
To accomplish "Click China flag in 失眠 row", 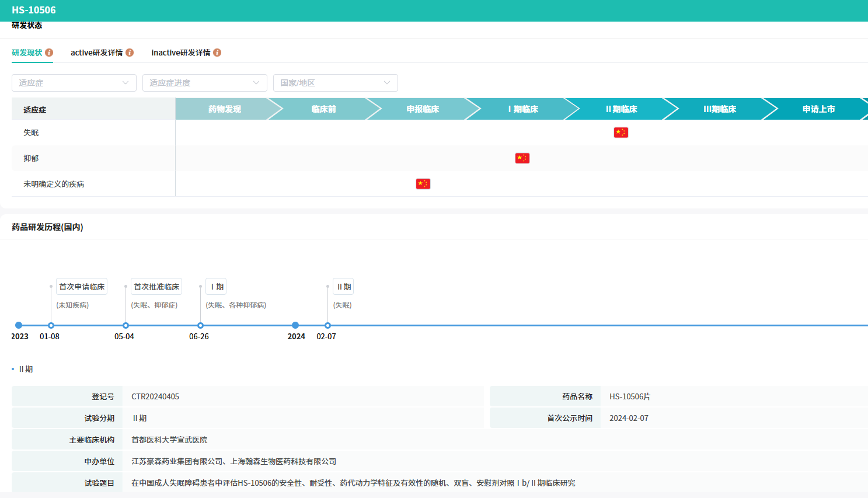I will 621,133.
